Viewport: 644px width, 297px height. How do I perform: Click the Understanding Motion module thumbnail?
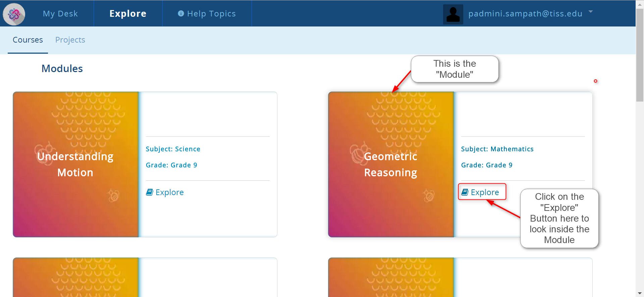click(x=76, y=164)
